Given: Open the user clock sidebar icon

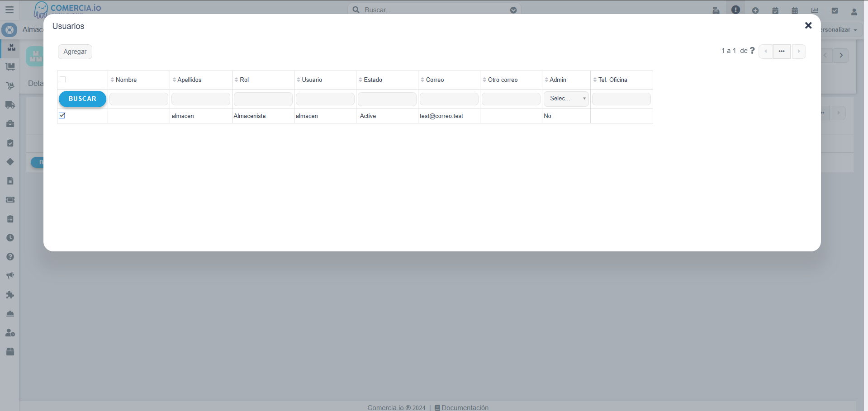Looking at the screenshot, I should pos(10,333).
